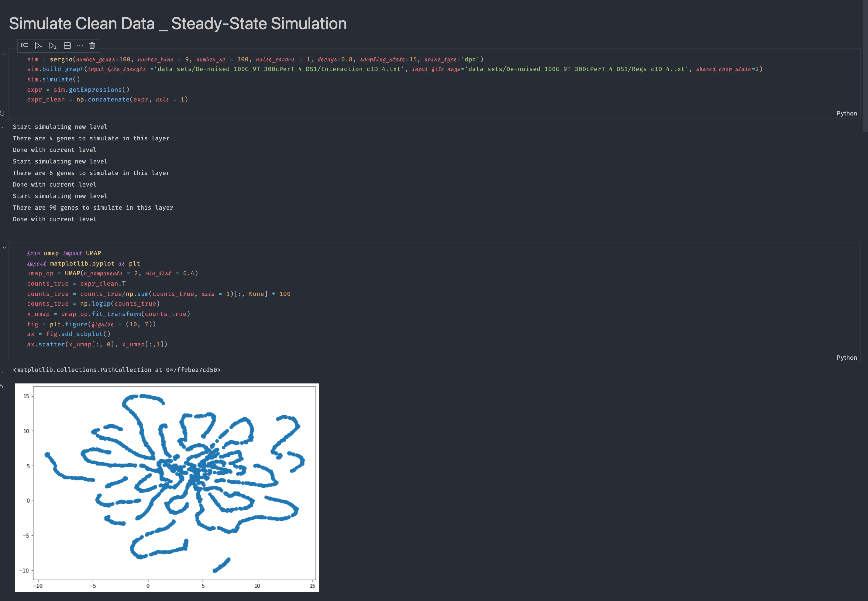Split the cell with the split icon
This screenshot has width=868, height=601.
(67, 46)
